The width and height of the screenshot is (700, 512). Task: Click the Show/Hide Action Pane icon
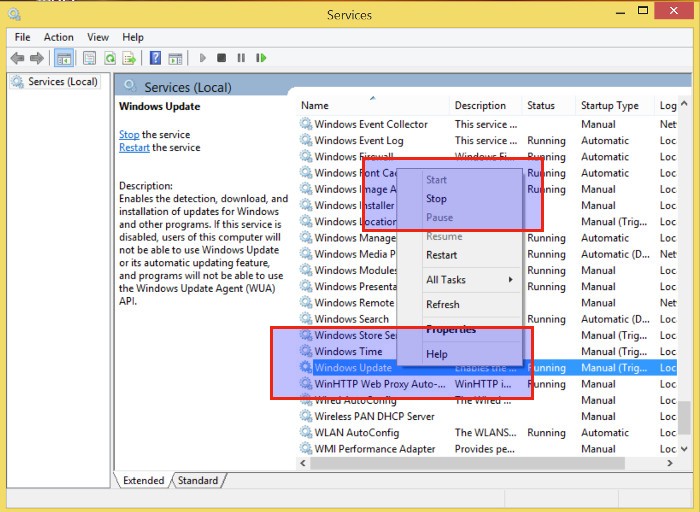tap(175, 58)
